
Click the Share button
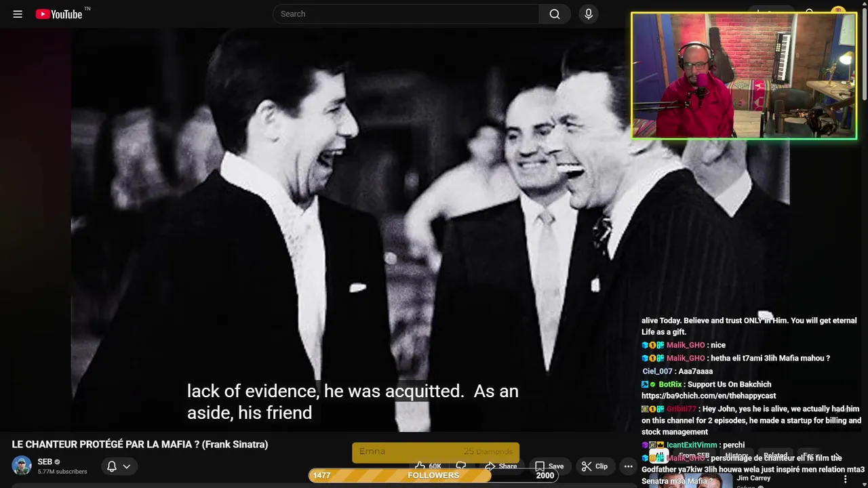click(500, 466)
